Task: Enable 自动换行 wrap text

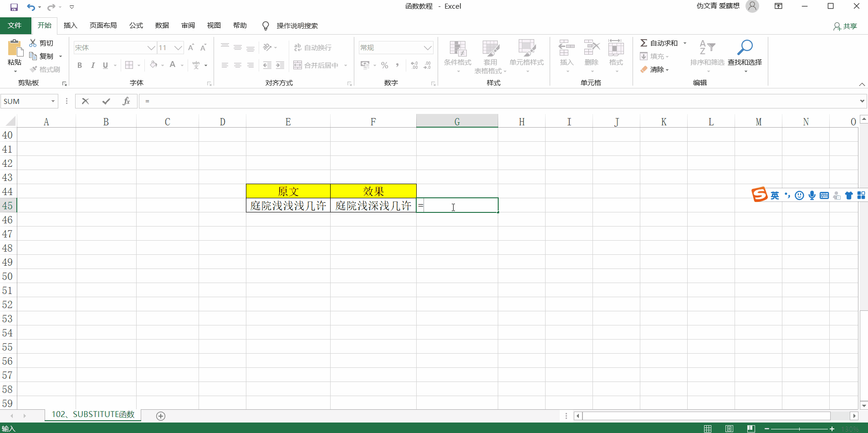Action: click(312, 47)
